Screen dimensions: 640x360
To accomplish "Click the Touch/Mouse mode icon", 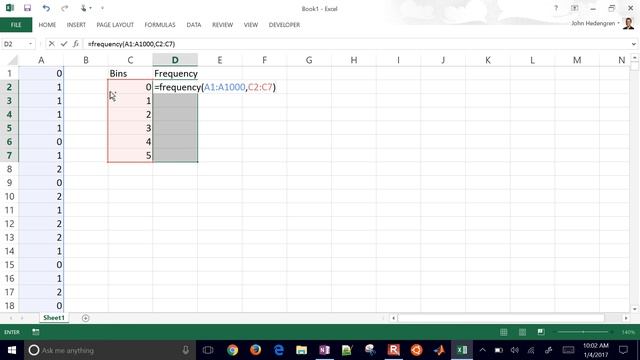I will [x=83, y=8].
